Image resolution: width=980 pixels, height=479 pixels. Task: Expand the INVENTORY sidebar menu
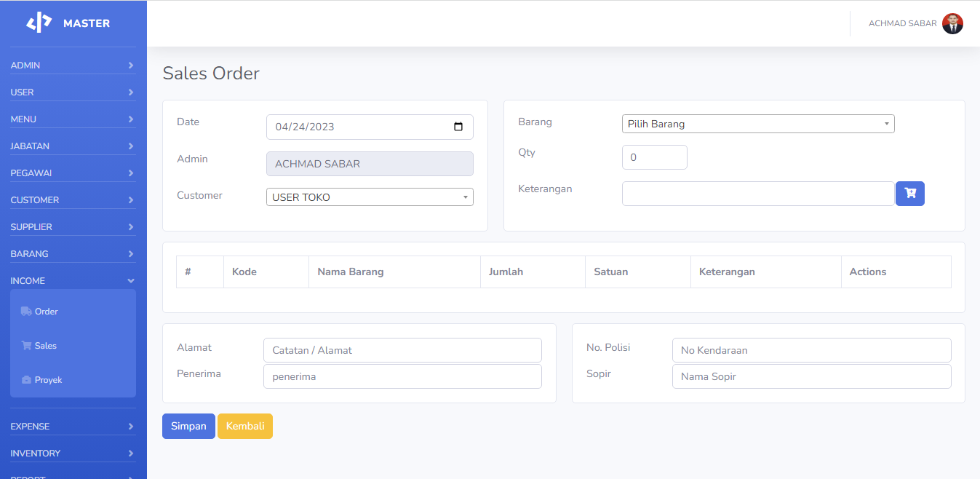click(x=73, y=454)
